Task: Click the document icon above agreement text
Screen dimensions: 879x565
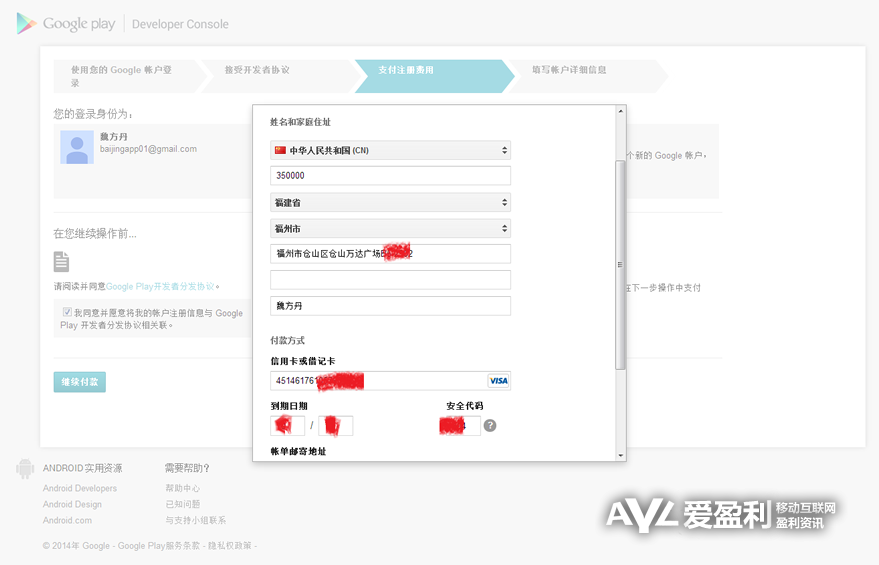Action: click(62, 262)
